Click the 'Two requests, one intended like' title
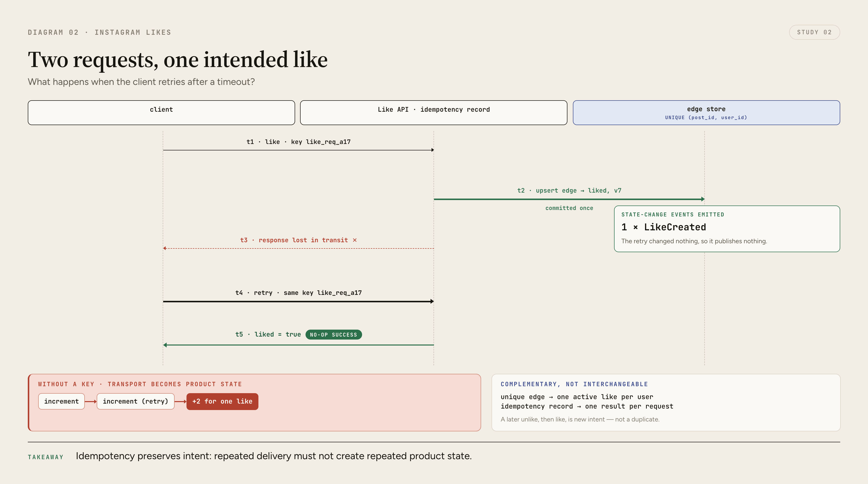 point(178,60)
